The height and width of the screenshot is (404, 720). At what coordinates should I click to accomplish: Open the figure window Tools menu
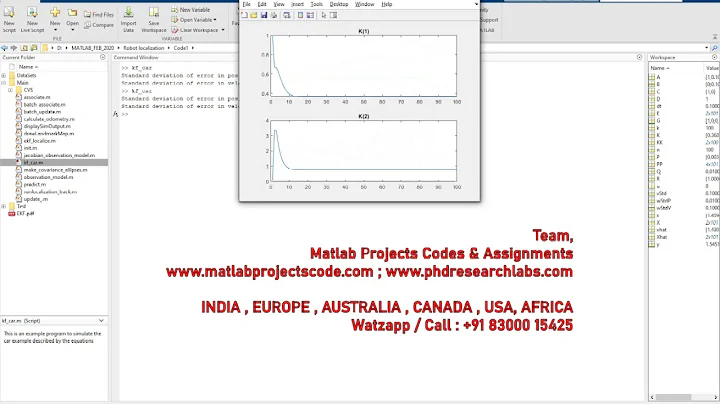pos(317,4)
